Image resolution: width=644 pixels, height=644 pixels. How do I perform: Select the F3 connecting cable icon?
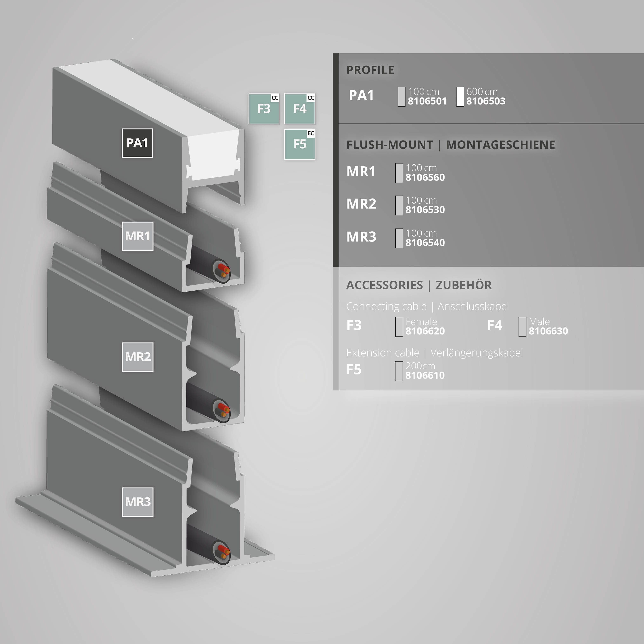tap(264, 109)
